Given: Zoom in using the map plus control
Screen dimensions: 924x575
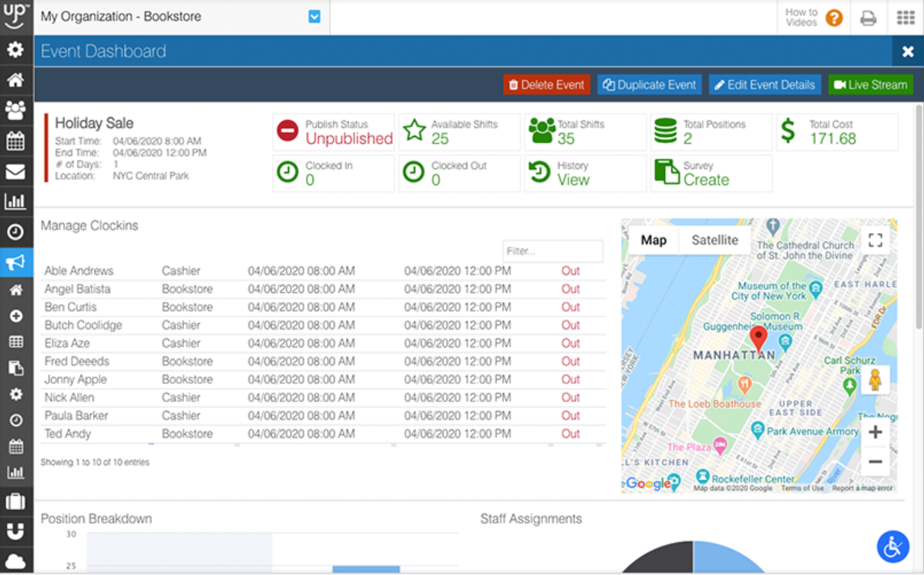Looking at the screenshot, I should coord(876,432).
